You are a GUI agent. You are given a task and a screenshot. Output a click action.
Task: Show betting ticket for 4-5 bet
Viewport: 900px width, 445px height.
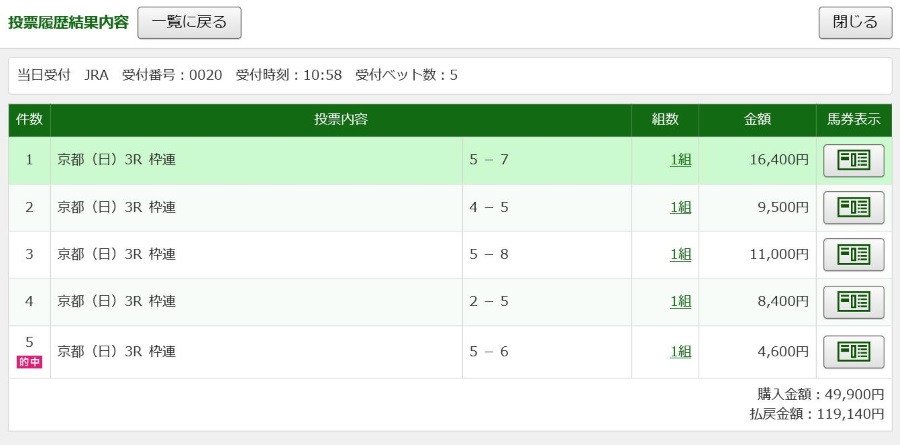click(x=854, y=207)
